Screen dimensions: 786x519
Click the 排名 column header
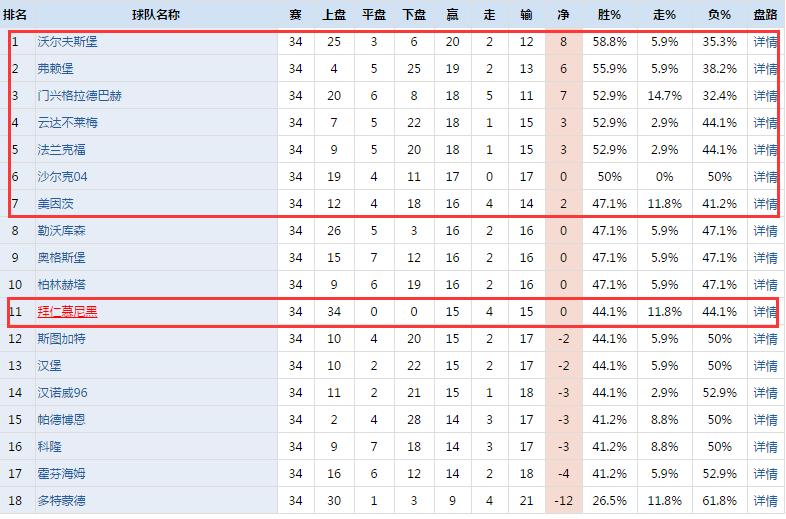point(16,15)
